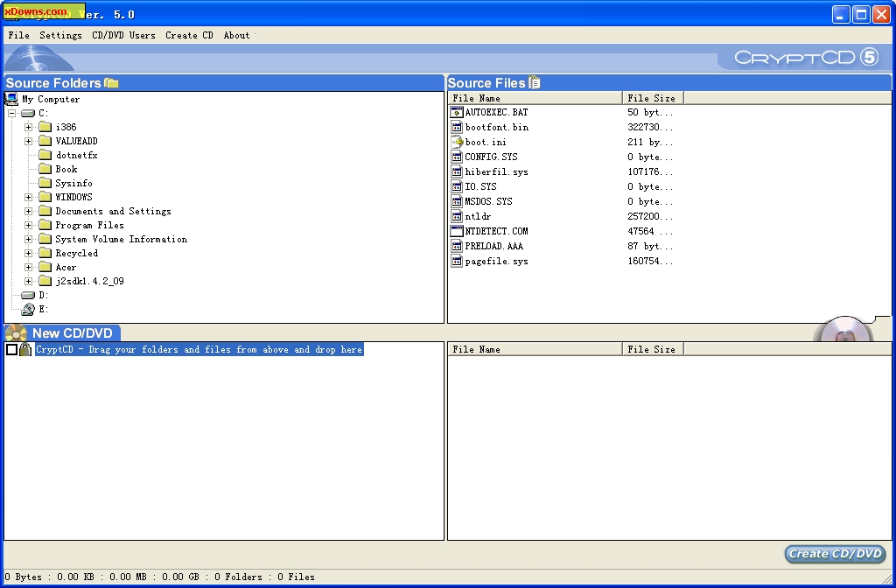This screenshot has width=896, height=588.
Task: Expand the i386 folder
Action: (x=28, y=127)
